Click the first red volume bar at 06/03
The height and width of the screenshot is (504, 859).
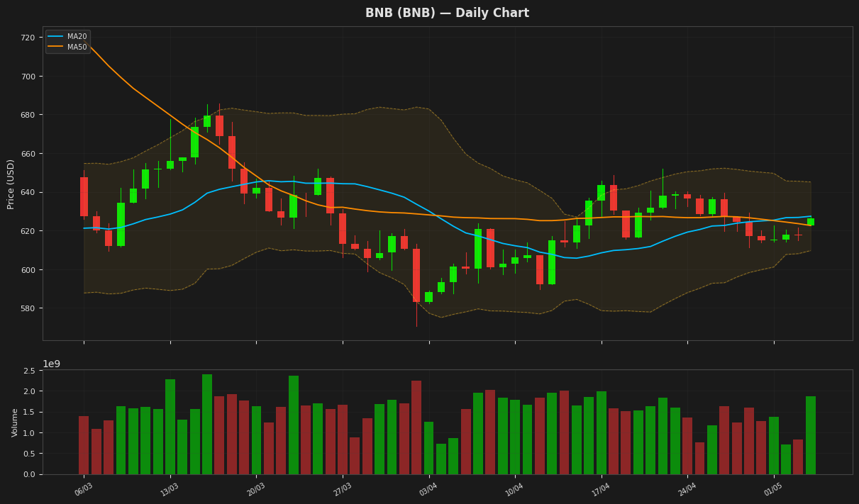click(84, 445)
